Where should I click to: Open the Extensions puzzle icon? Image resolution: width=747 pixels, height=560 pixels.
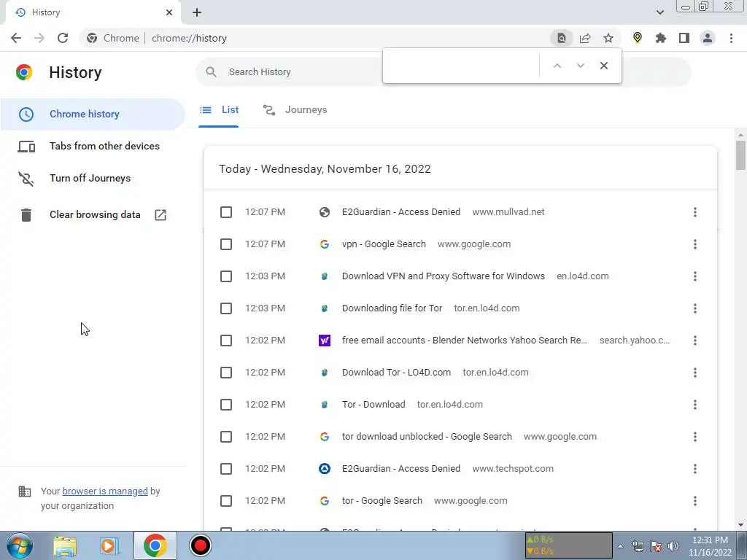click(x=661, y=38)
